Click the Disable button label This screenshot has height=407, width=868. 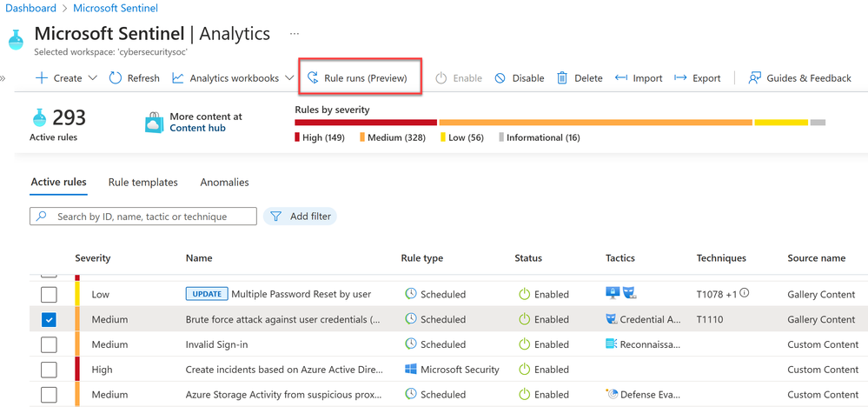coord(528,78)
